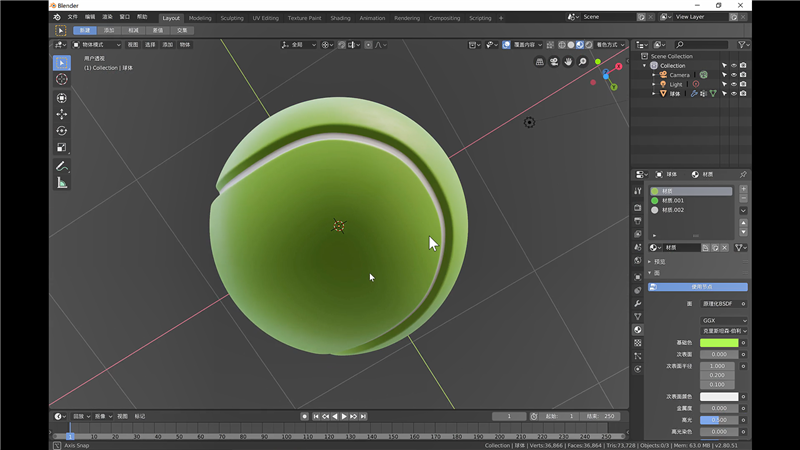800x450 pixels.
Task: Open material slot specials dropdown arrow
Action: click(x=743, y=210)
